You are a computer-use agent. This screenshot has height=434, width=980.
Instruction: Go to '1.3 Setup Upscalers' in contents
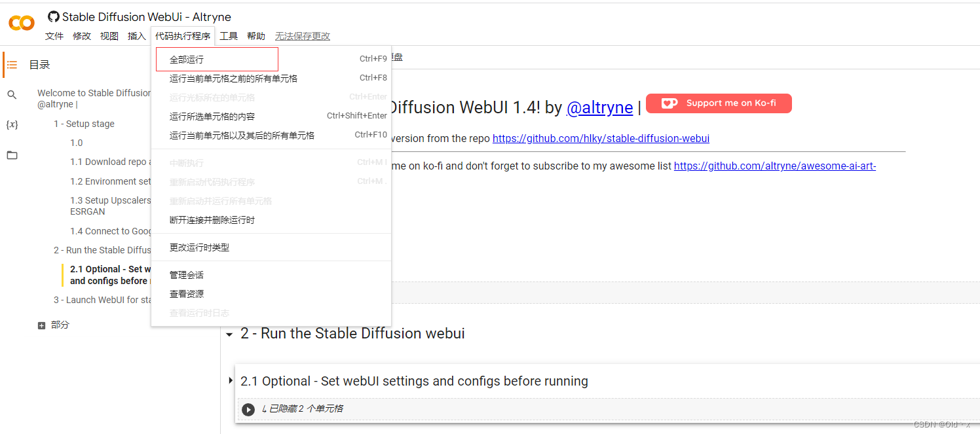(x=110, y=206)
